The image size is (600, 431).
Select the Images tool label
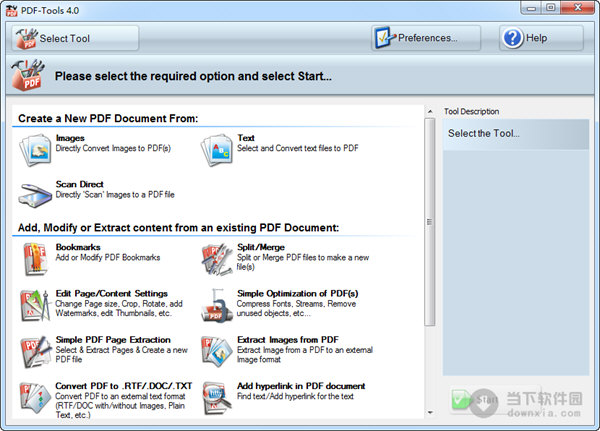[x=70, y=138]
